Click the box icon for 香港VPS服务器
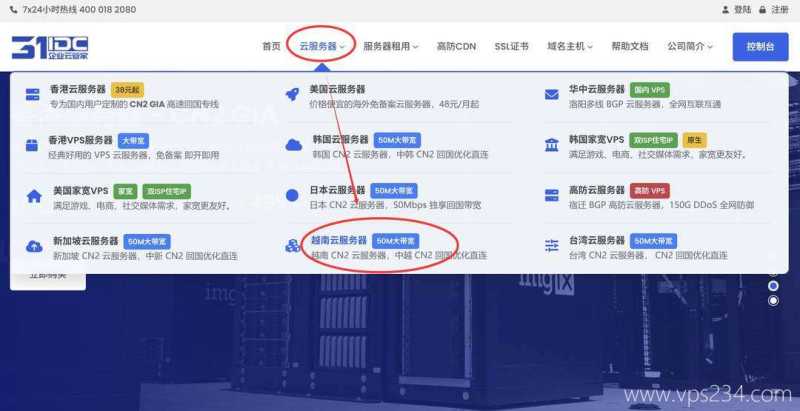Viewport: 800px width, 411px height. [32, 145]
